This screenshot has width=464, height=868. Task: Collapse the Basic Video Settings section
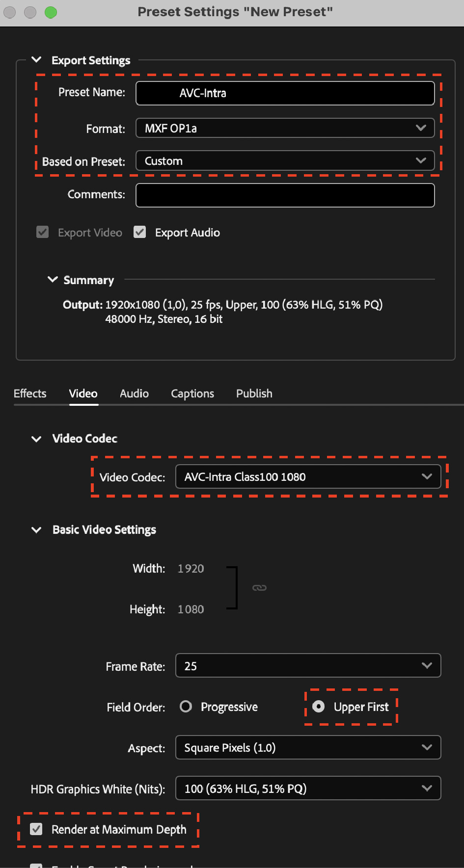click(x=36, y=530)
